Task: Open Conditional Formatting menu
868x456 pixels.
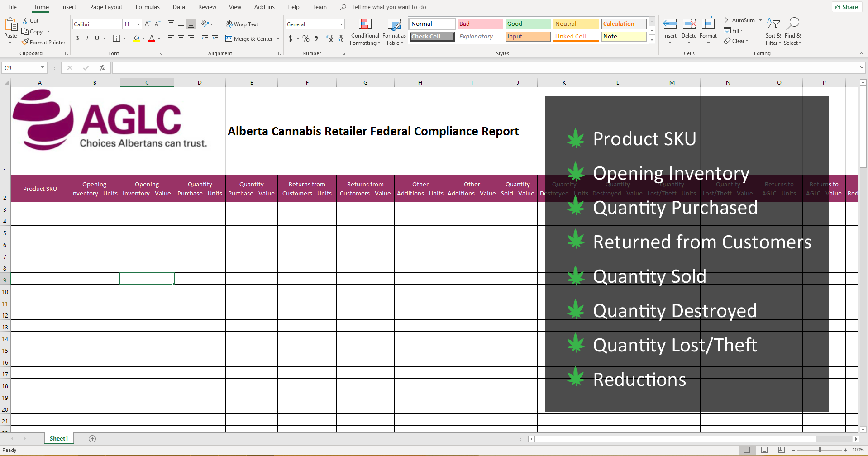Action: tap(365, 32)
